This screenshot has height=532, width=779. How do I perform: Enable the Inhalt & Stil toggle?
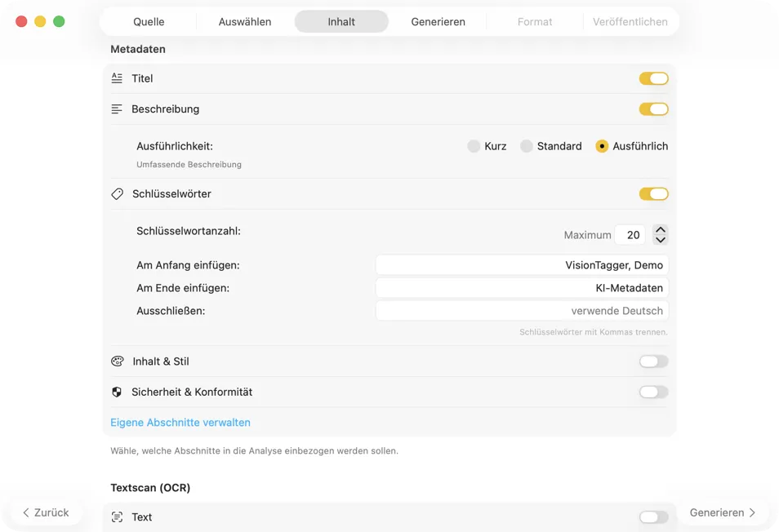(x=653, y=361)
